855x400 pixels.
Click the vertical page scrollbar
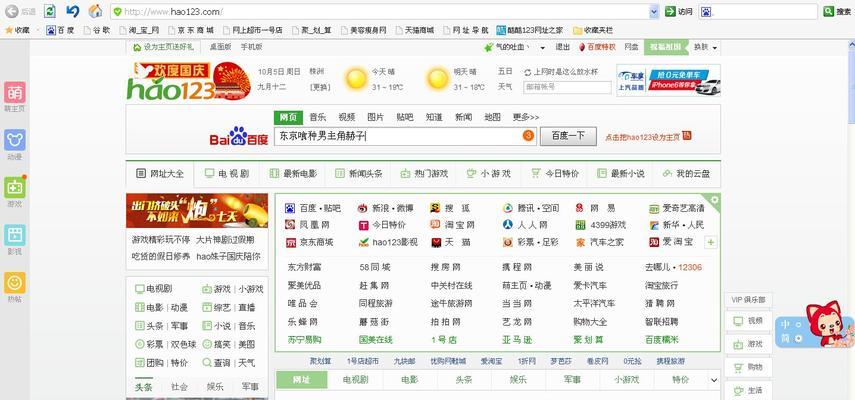coord(850,218)
